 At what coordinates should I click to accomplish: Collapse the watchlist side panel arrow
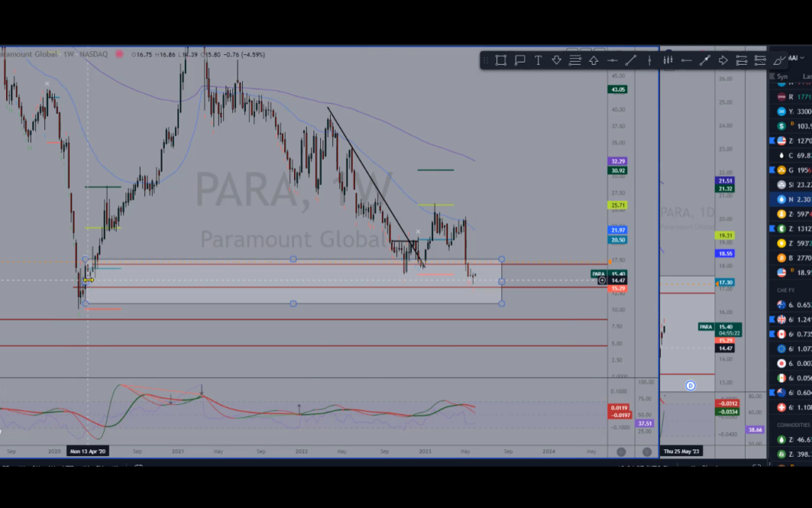click(770, 464)
